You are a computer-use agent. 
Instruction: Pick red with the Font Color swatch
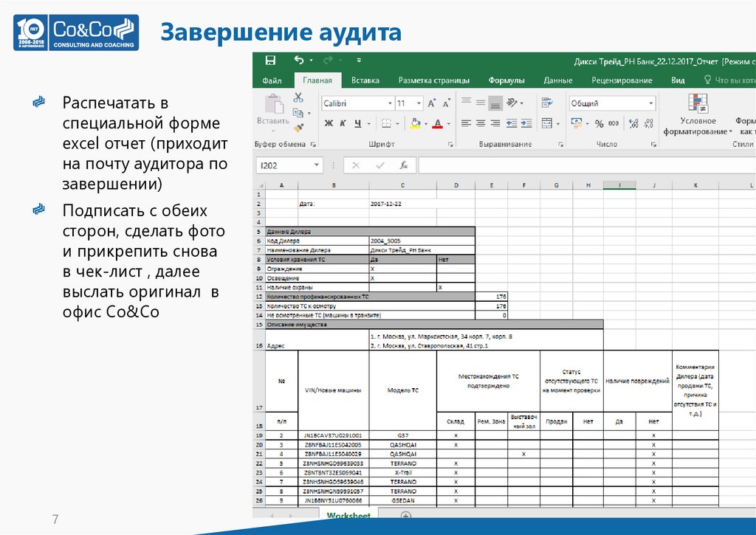click(x=437, y=122)
